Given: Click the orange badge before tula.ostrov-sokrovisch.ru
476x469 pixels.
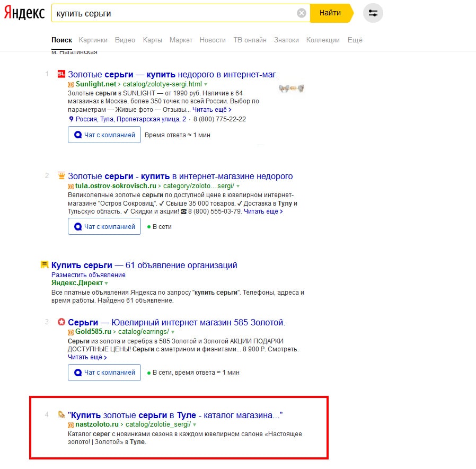Looking at the screenshot, I should [70, 187].
